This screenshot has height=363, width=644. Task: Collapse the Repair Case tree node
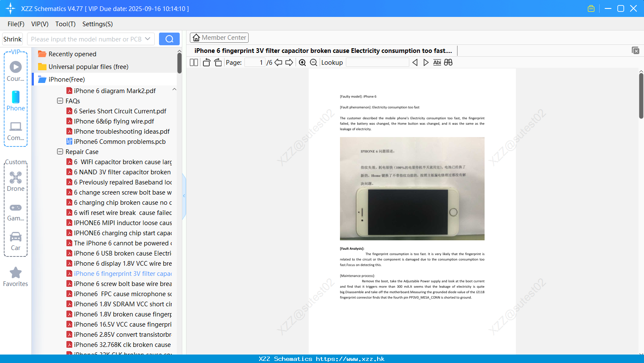(x=60, y=151)
